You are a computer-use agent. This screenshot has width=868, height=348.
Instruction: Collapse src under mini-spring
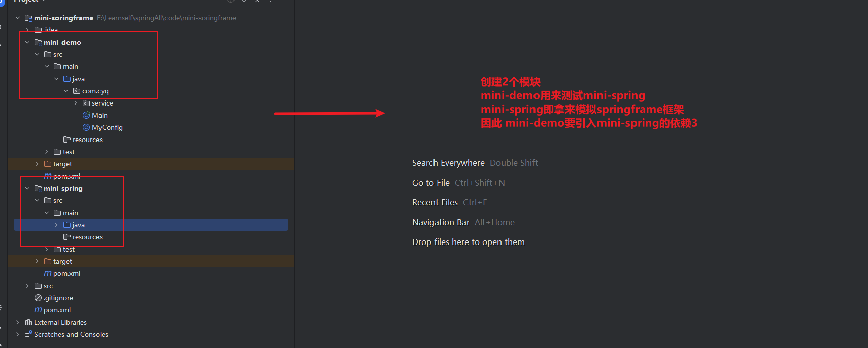(37, 200)
